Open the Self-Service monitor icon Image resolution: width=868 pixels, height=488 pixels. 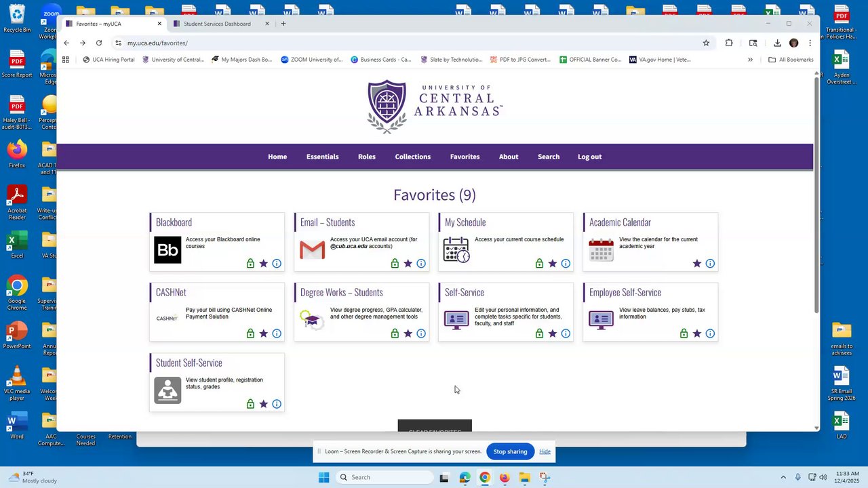coord(456,319)
